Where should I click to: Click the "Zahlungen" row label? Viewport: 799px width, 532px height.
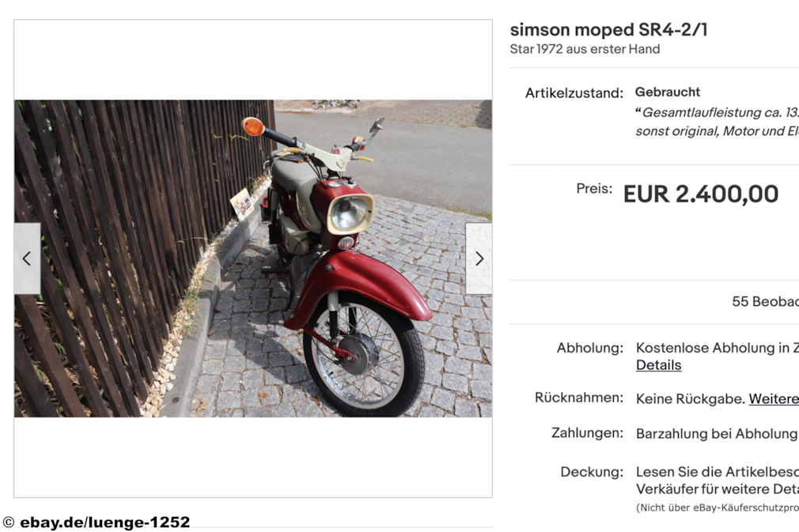pos(589,433)
